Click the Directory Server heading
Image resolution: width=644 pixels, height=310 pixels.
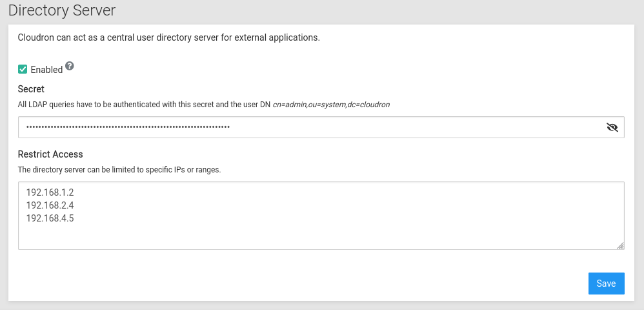(x=61, y=10)
